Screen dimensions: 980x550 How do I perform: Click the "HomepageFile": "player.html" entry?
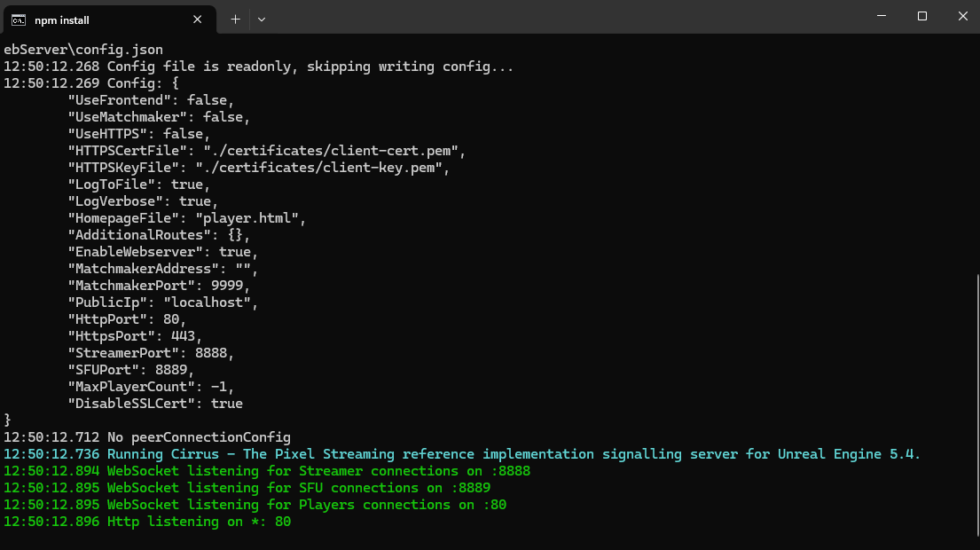[x=186, y=218]
